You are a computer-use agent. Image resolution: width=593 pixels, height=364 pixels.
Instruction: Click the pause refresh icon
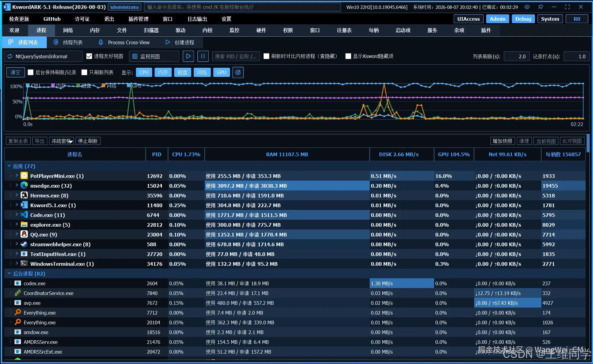(203, 56)
